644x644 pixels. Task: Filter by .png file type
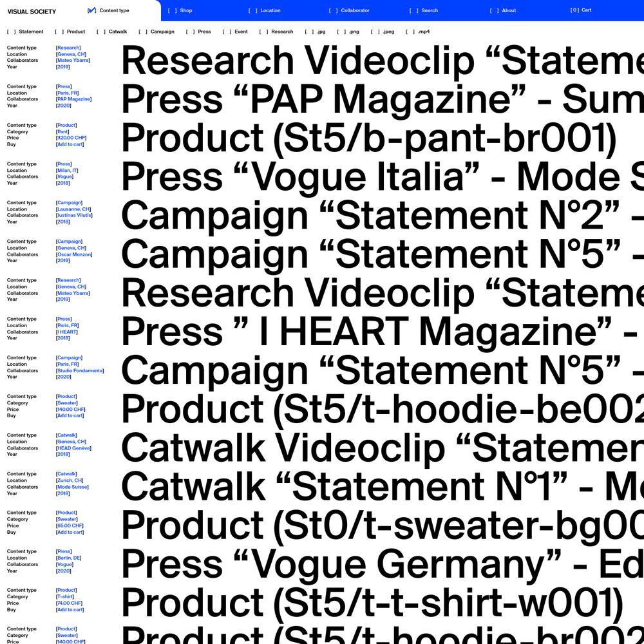pos(348,32)
